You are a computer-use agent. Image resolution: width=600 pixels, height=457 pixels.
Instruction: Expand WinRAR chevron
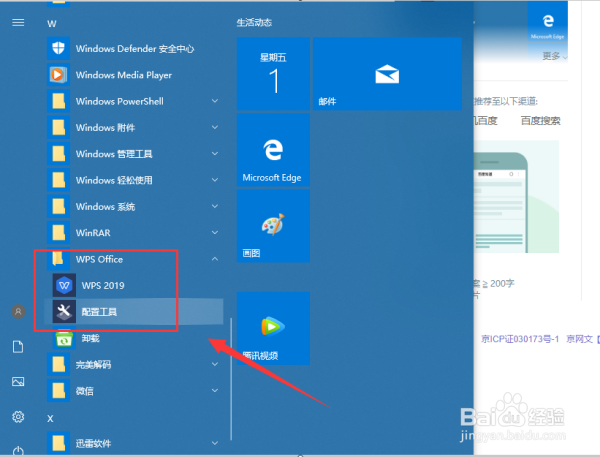tap(215, 232)
